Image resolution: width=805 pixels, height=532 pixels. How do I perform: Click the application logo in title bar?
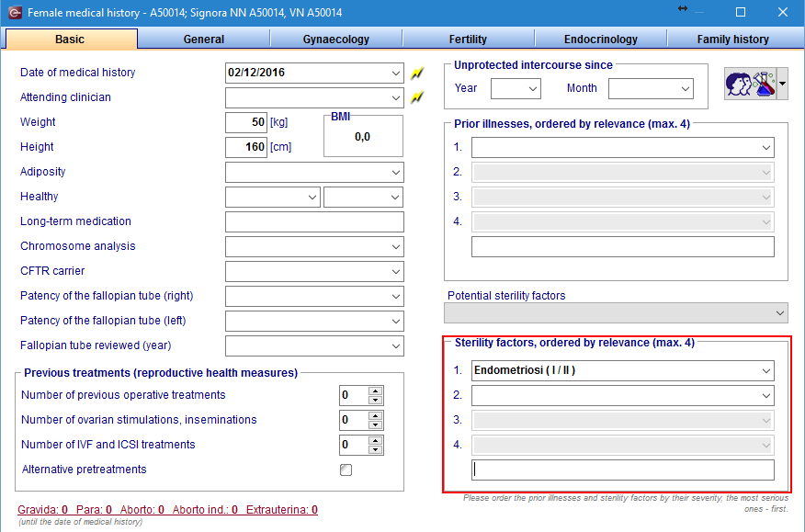(15, 12)
